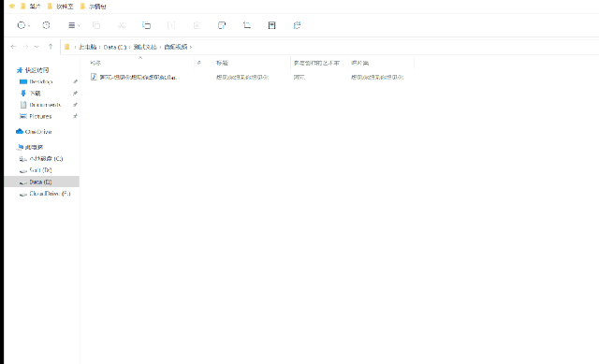The height and width of the screenshot is (364, 599).
Task: Open the (C:) drive in the sidebar
Action: point(46,158)
